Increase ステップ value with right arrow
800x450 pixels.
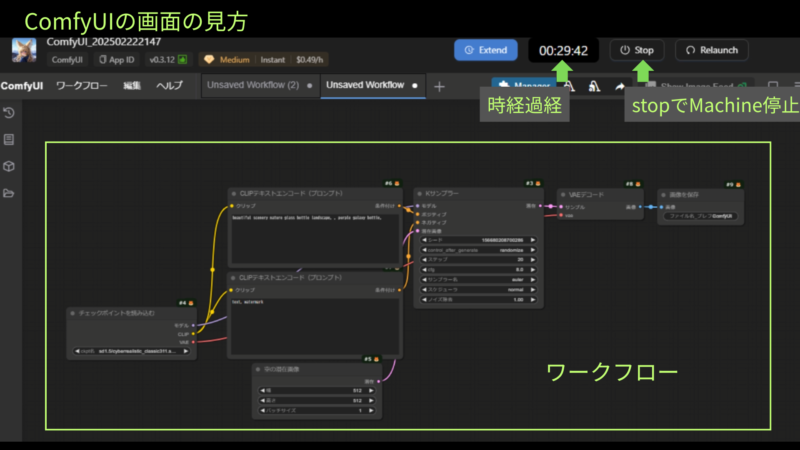(x=533, y=260)
